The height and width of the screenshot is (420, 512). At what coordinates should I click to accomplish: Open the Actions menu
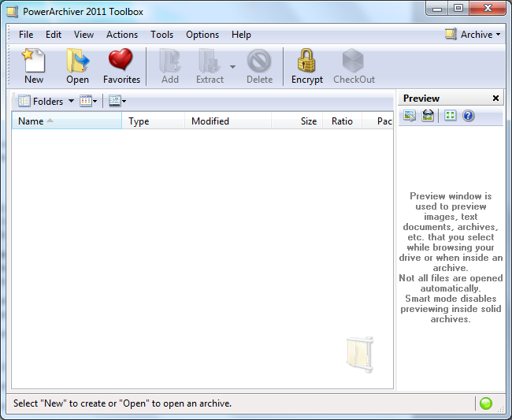tap(122, 35)
